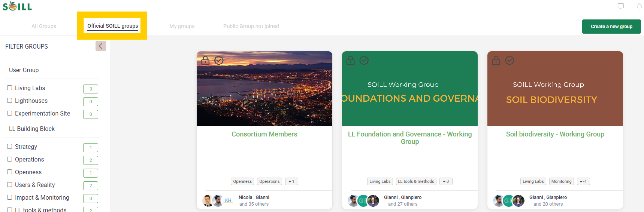Click verified badge on Consortium Members card
644x212 pixels.
point(219,60)
